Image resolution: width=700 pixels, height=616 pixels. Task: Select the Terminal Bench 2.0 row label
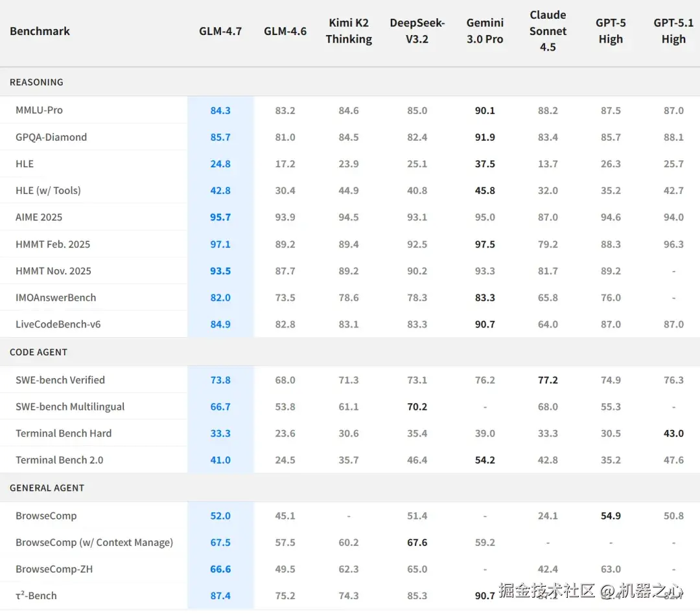tap(60, 460)
